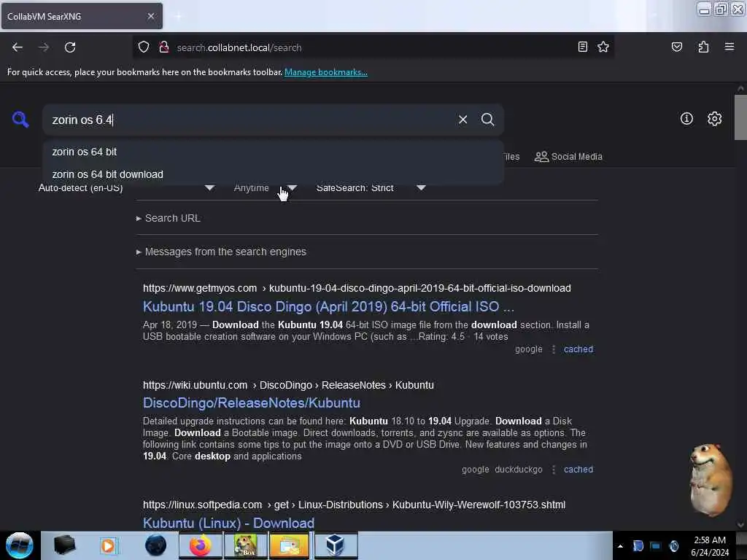The width and height of the screenshot is (747, 560).
Task: Click the SearXNG magnifier logo
Action: coord(20,119)
